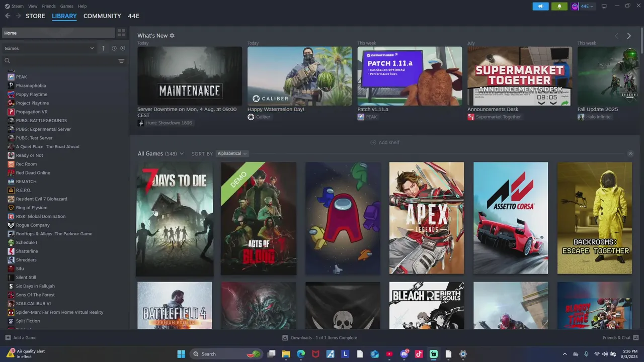The width and height of the screenshot is (644, 362).
Task: Click Add shelf button
Action: (385, 142)
